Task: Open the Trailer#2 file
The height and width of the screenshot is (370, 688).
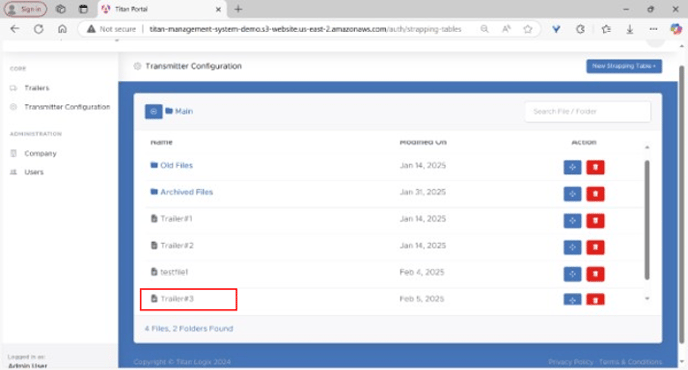Action: pyautogui.click(x=177, y=245)
